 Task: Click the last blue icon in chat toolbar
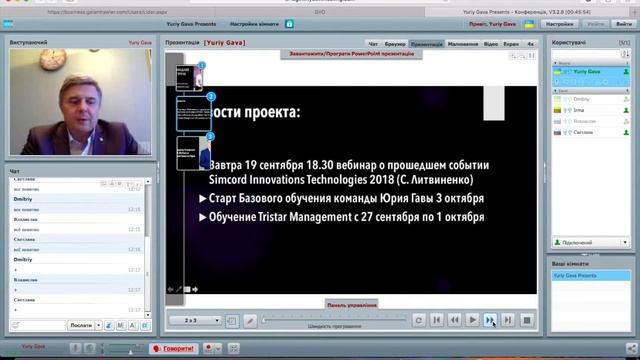pyautogui.click(x=145, y=325)
